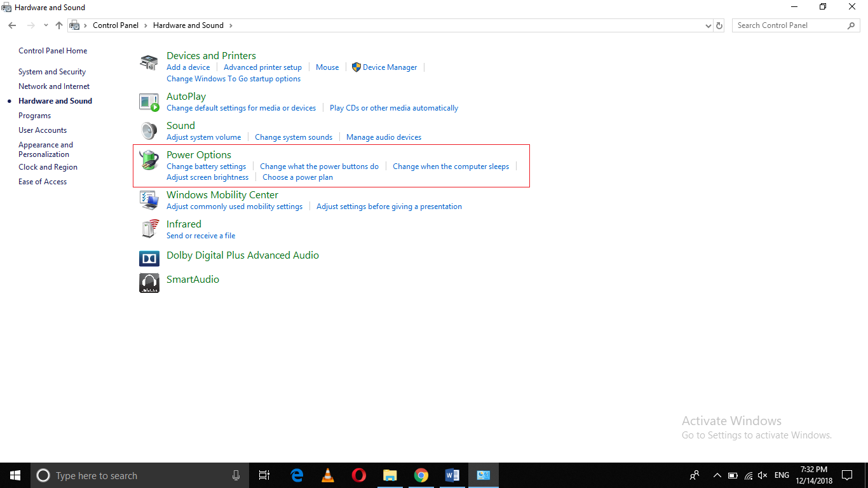The height and width of the screenshot is (488, 868).
Task: Open the Sound speaker icon
Action: point(149,131)
